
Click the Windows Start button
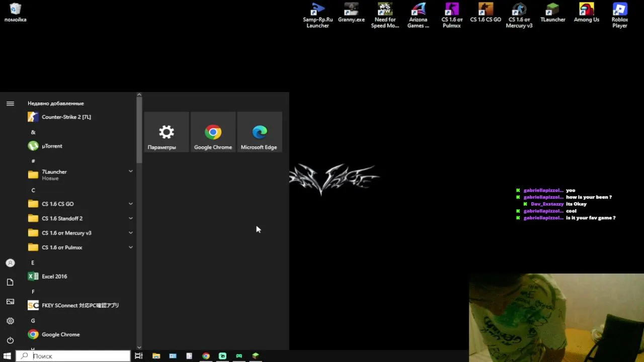[x=7, y=356]
